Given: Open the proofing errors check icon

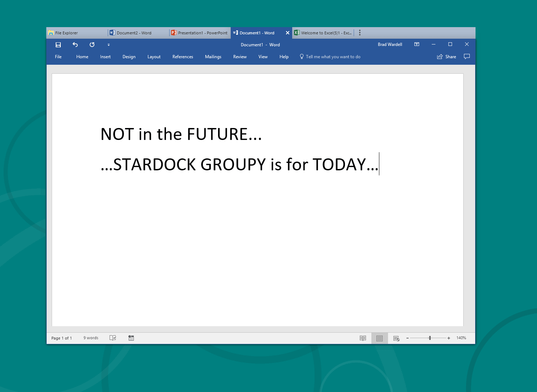Looking at the screenshot, I should click(113, 338).
